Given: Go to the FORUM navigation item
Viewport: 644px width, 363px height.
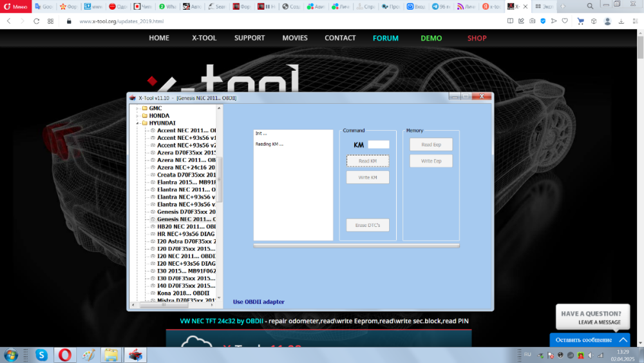Looking at the screenshot, I should [385, 38].
